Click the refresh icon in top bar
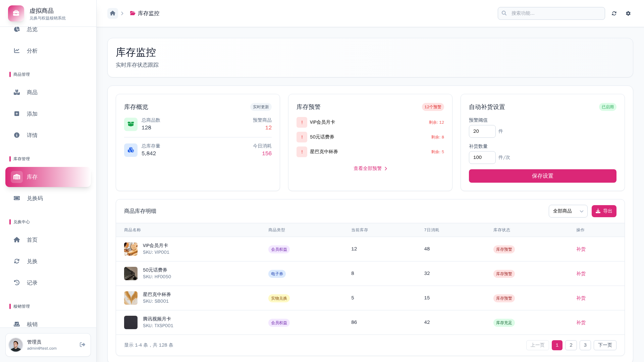 (x=614, y=13)
